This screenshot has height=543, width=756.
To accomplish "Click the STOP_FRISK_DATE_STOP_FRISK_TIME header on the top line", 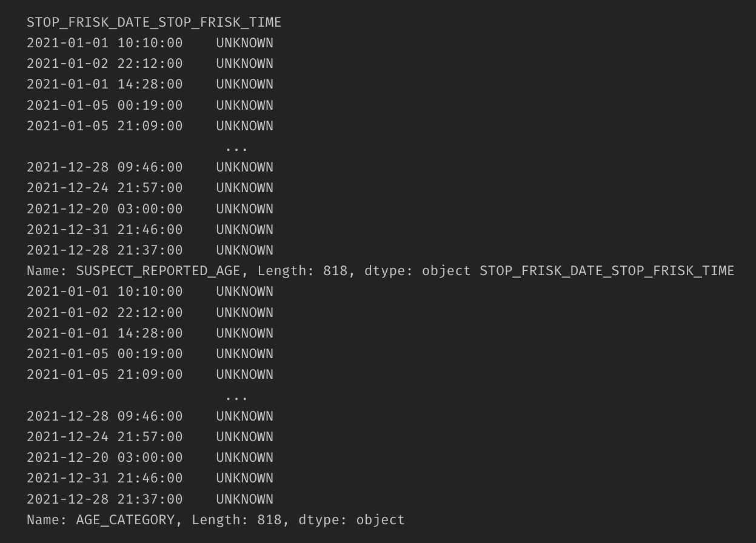I will coord(154,22).
